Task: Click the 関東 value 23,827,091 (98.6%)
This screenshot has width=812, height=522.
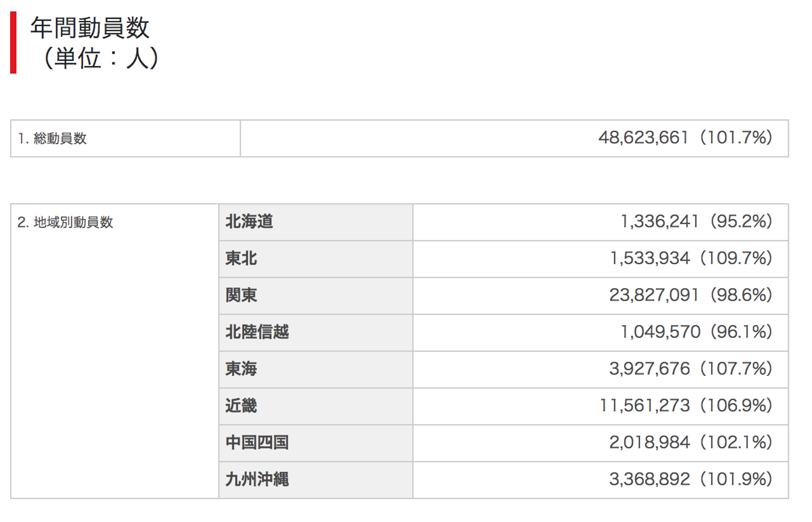Action: (x=690, y=295)
